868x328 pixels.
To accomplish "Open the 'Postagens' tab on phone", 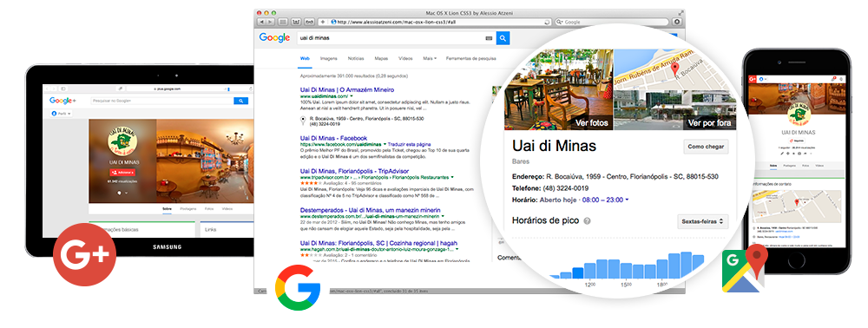I will tap(788, 166).
